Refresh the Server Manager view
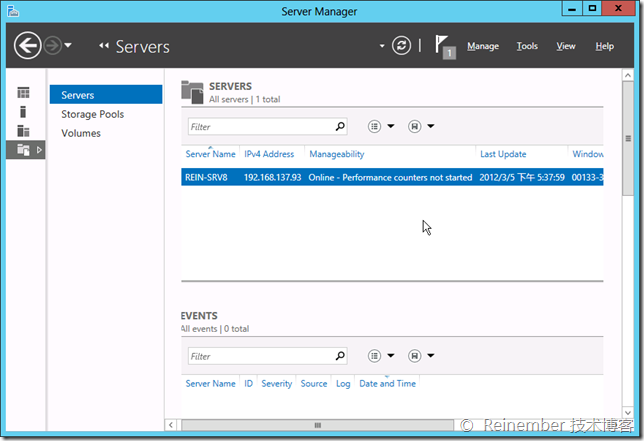The image size is (644, 441). point(402,46)
